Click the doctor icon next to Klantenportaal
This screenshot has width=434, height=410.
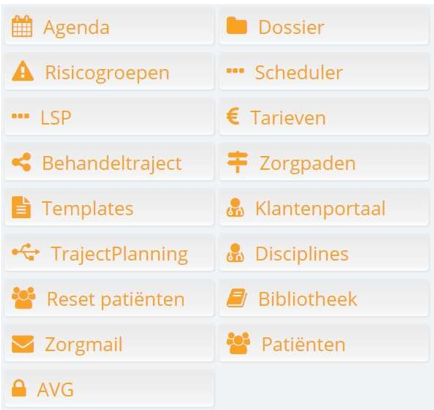coord(235,208)
